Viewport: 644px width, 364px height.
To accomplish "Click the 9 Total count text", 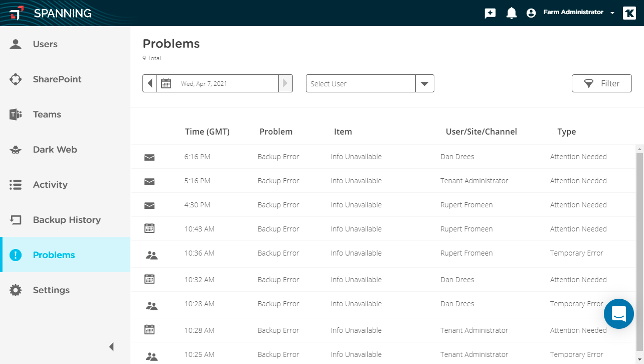I will (151, 58).
